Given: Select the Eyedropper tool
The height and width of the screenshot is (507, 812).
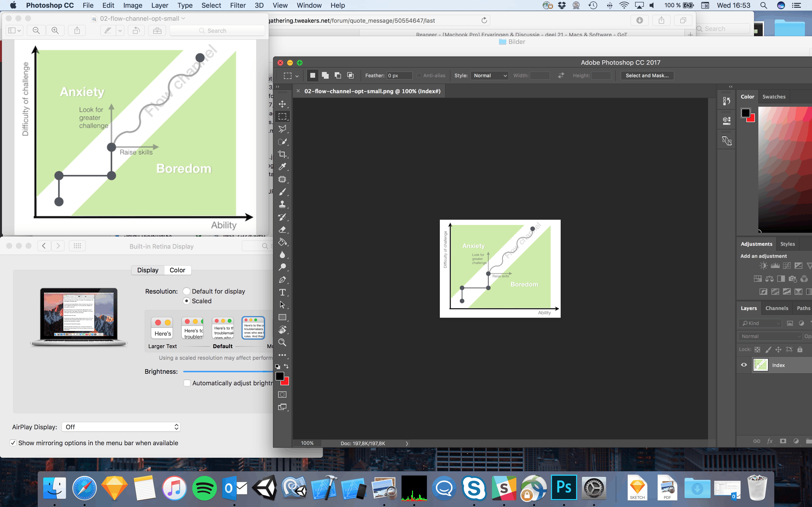Looking at the screenshot, I should point(282,167).
